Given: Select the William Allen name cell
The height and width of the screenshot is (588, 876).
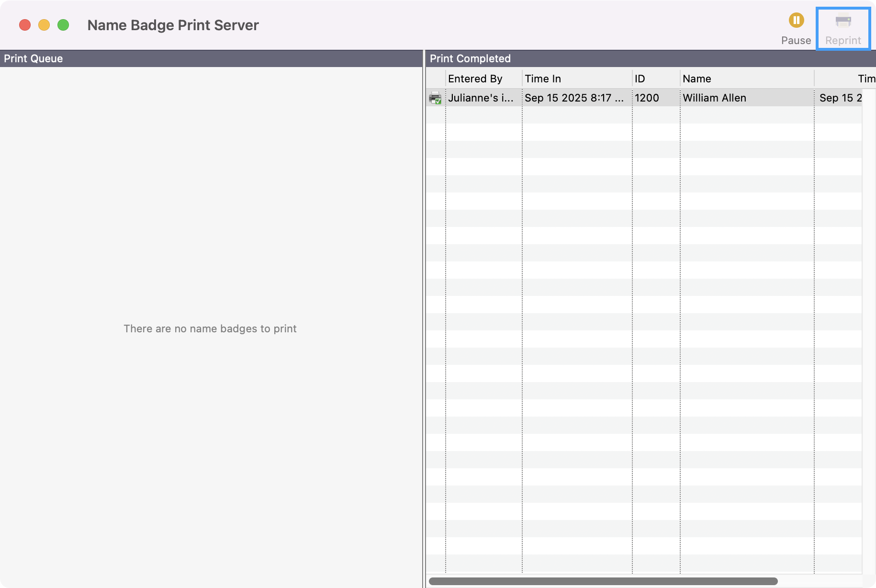Looking at the screenshot, I should (714, 98).
